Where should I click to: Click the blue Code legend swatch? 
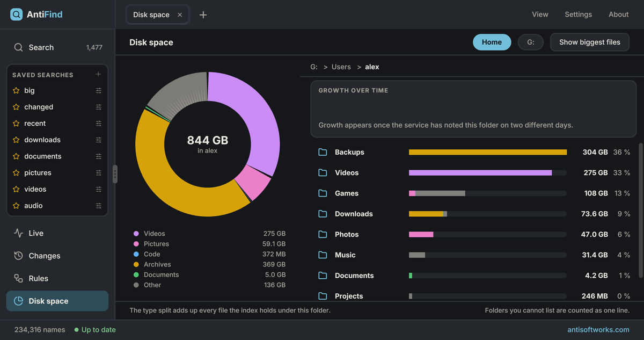point(136,254)
